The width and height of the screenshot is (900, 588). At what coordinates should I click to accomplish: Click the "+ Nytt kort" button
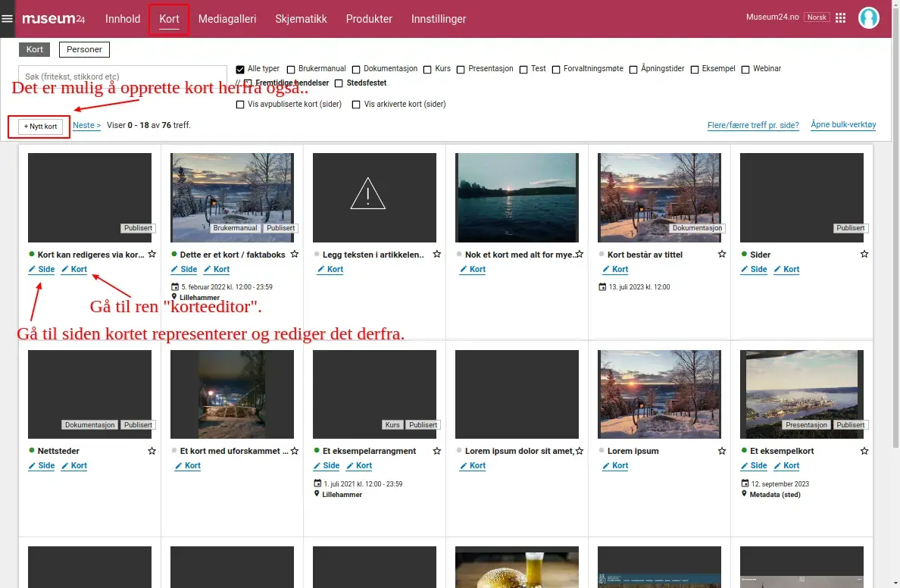[40, 127]
